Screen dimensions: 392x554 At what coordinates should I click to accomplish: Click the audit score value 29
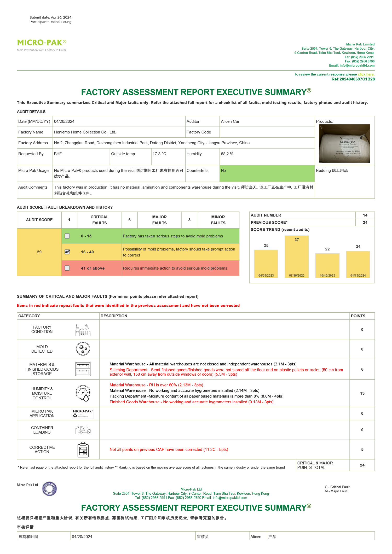(x=39, y=252)
